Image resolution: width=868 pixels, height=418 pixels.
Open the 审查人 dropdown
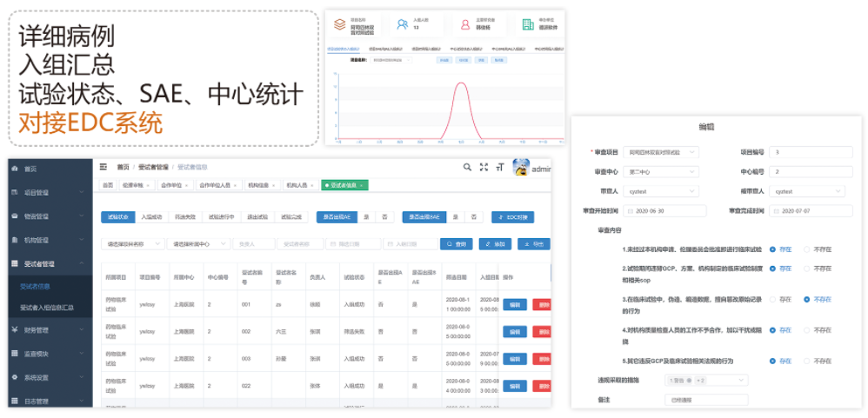pyautogui.click(x=661, y=191)
